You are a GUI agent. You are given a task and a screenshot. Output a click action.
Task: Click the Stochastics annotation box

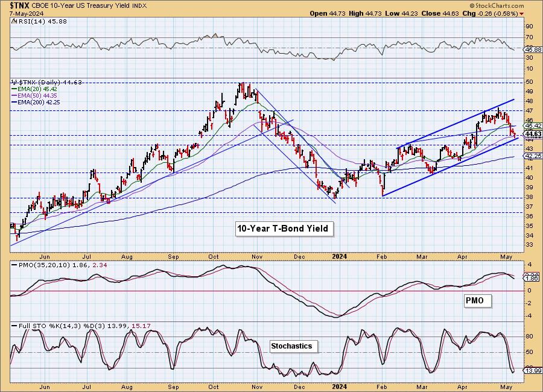[x=294, y=346]
